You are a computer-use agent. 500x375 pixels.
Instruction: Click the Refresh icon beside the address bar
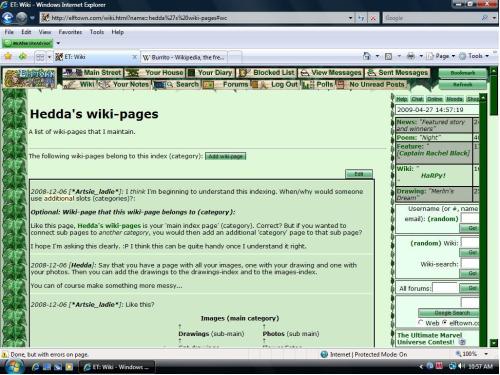click(361, 18)
